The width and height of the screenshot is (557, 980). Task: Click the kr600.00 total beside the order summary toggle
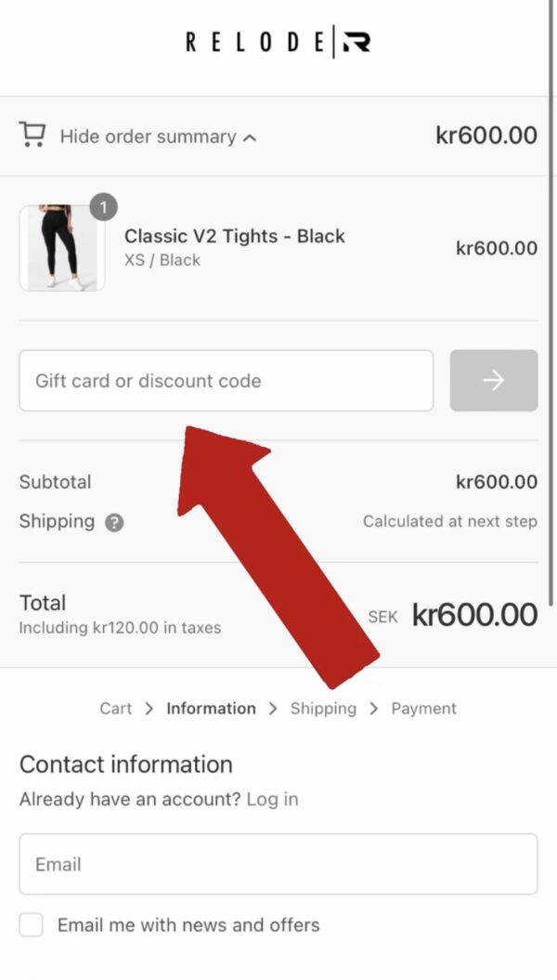click(x=486, y=136)
